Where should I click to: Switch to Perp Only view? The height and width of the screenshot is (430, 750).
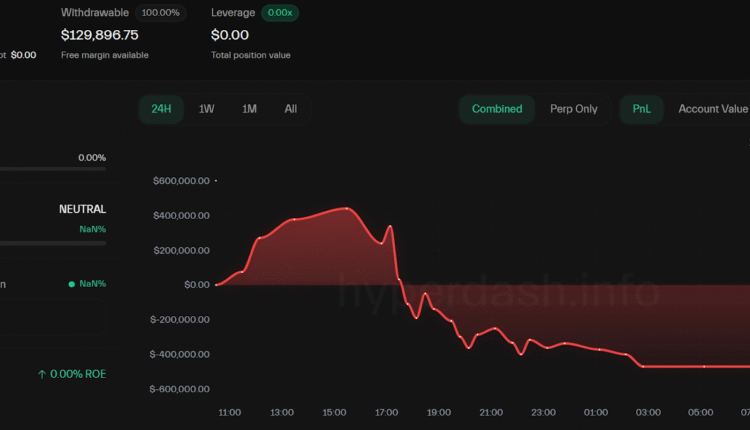coord(574,109)
